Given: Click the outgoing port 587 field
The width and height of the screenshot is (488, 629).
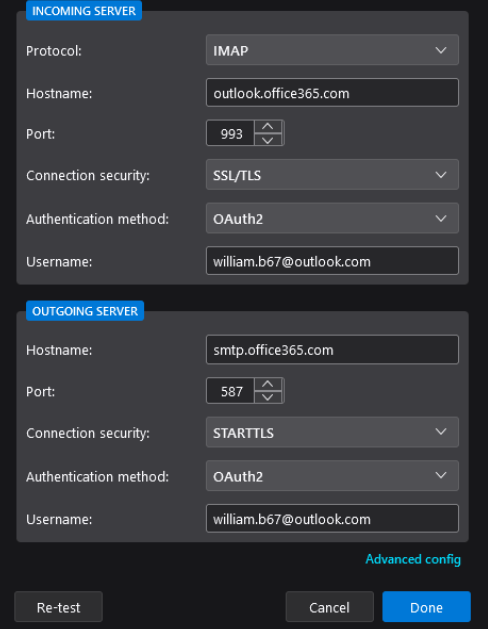Looking at the screenshot, I should click(x=230, y=391).
